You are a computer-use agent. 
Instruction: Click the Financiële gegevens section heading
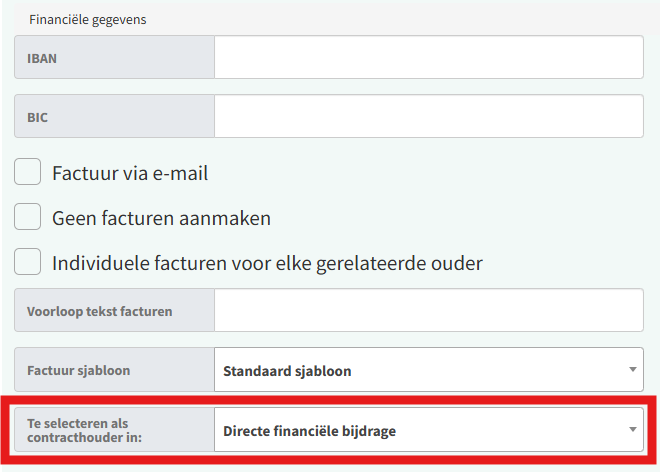88,20
